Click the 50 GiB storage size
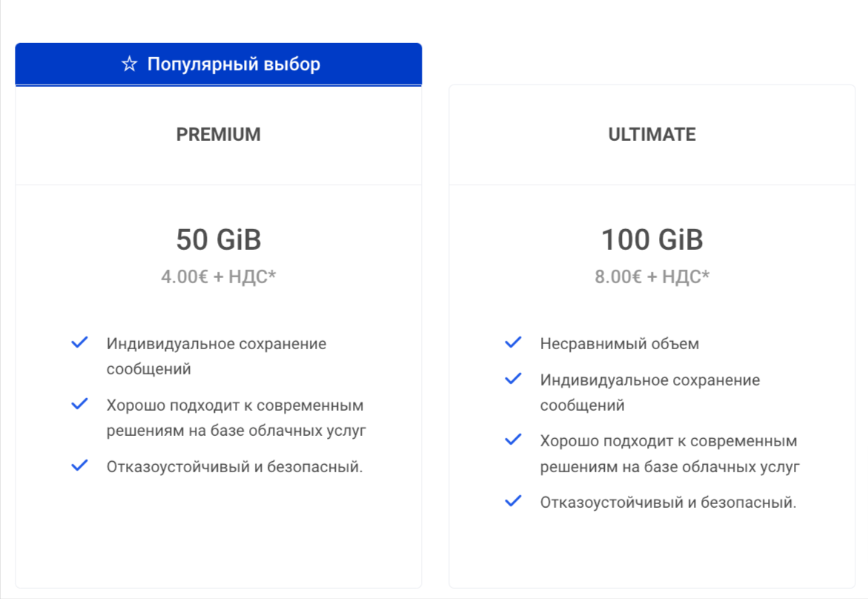The image size is (868, 599). [219, 239]
